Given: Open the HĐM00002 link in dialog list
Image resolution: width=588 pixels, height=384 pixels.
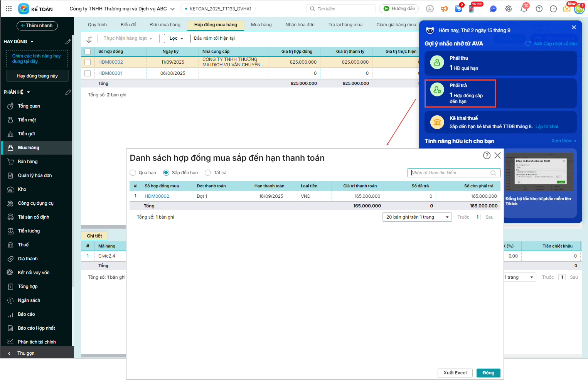Looking at the screenshot, I should coord(157,196).
